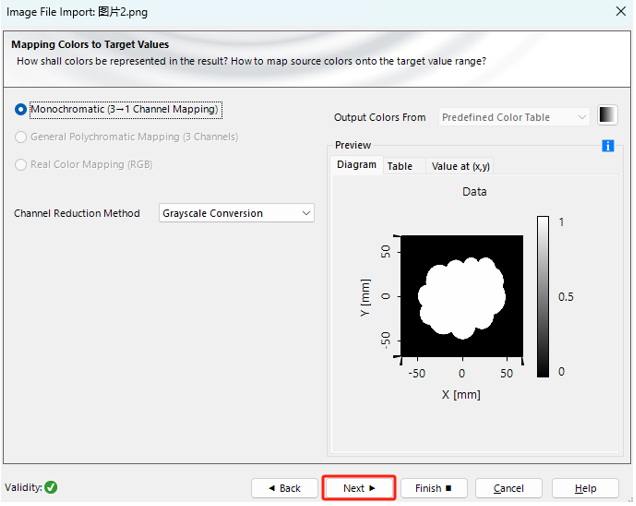
Task: Click the 'Mapping Colors to Target Values' heading
Action: [90, 45]
